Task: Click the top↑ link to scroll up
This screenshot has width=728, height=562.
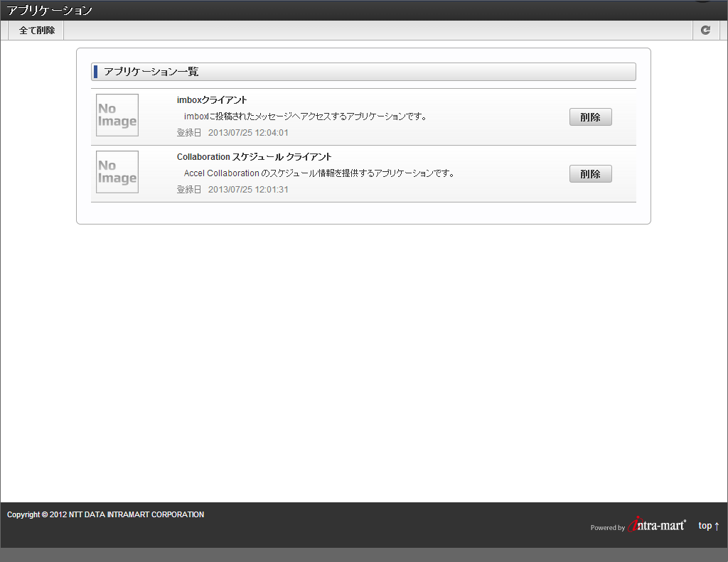Action: [708, 526]
